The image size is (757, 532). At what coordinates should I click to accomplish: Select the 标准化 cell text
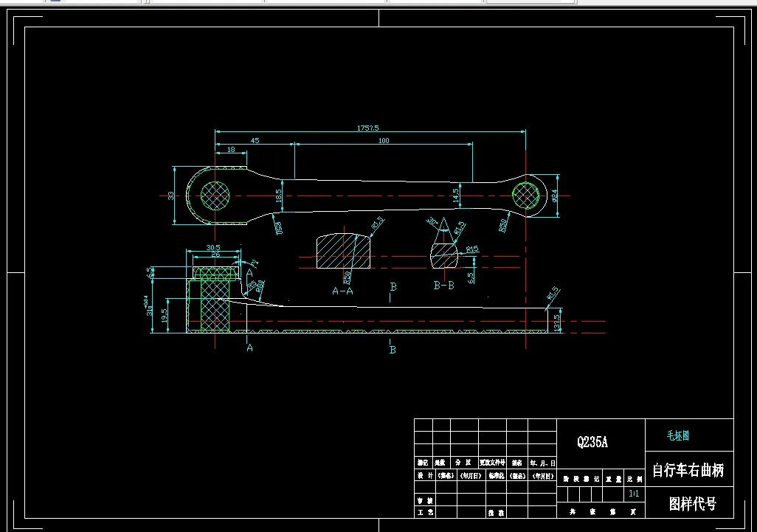pos(497,475)
